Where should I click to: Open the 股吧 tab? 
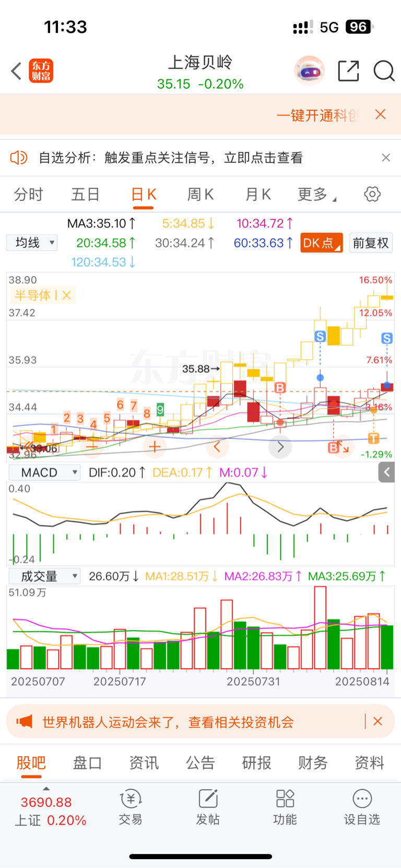coord(31,763)
